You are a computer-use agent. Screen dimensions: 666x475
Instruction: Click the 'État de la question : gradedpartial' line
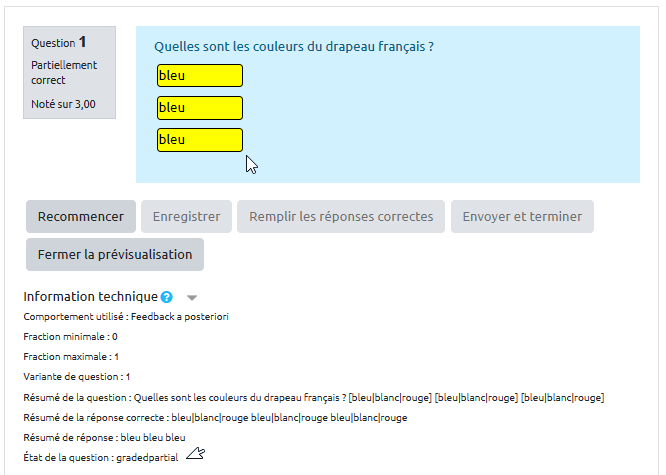[x=101, y=457]
